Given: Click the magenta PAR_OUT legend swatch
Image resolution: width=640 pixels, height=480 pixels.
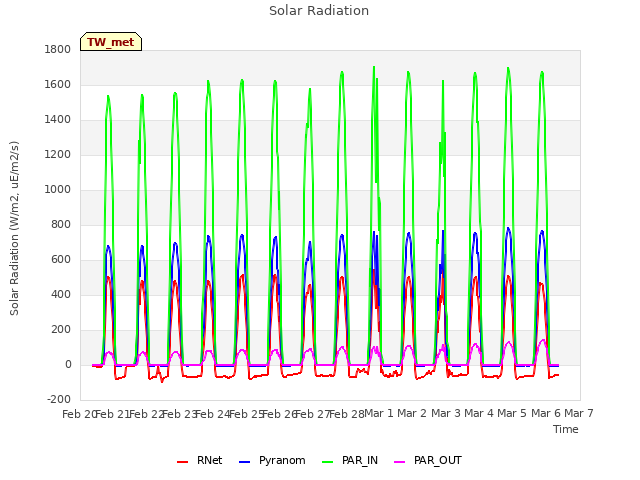Looking at the screenshot, I should point(399,462).
